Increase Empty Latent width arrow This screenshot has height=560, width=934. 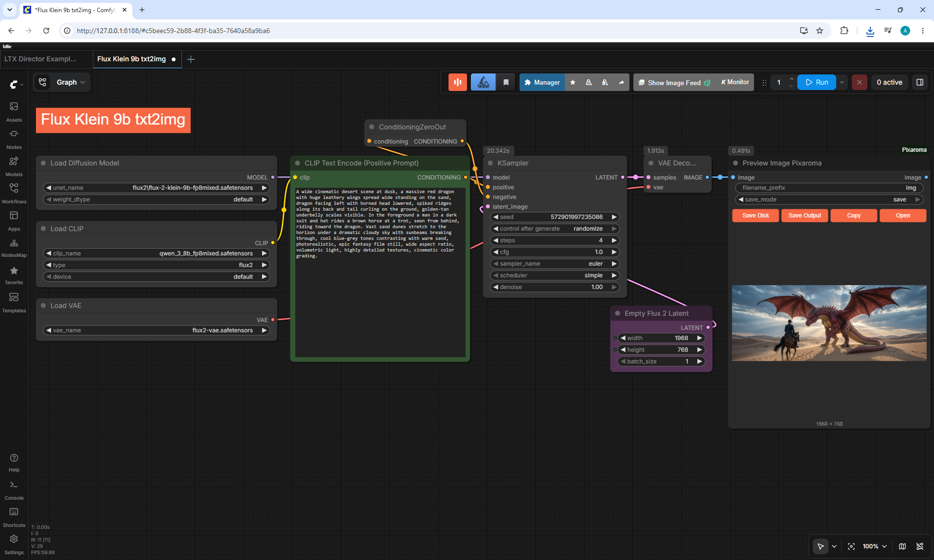click(699, 338)
